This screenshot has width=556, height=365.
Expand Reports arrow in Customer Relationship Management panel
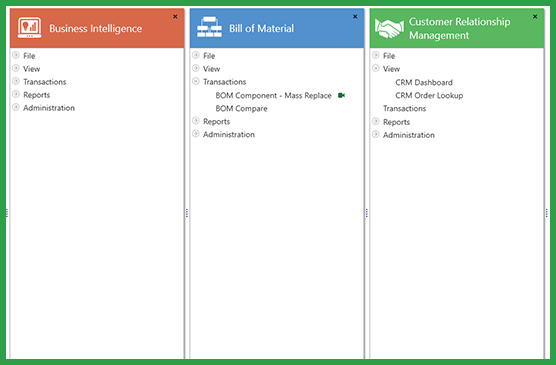click(x=376, y=121)
